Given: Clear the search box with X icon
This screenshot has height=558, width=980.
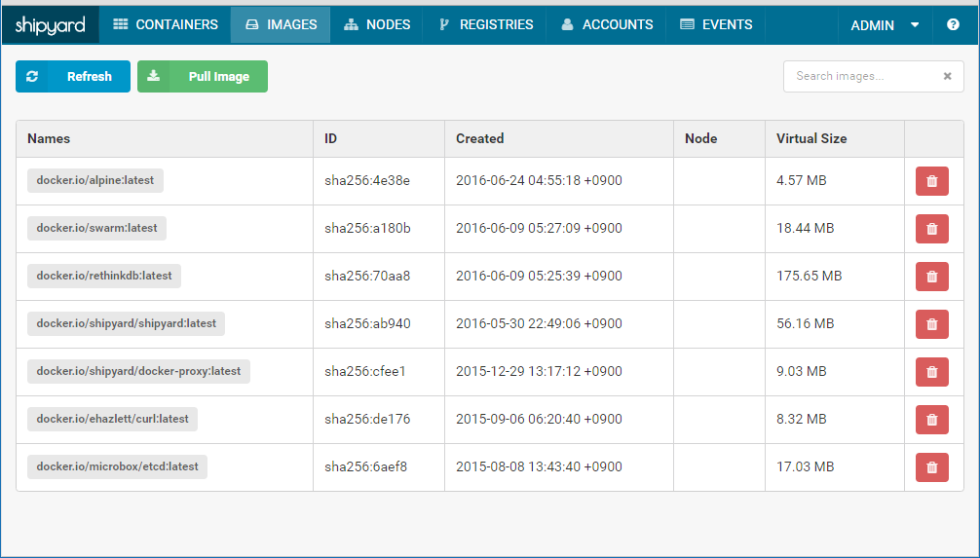Looking at the screenshot, I should [947, 76].
